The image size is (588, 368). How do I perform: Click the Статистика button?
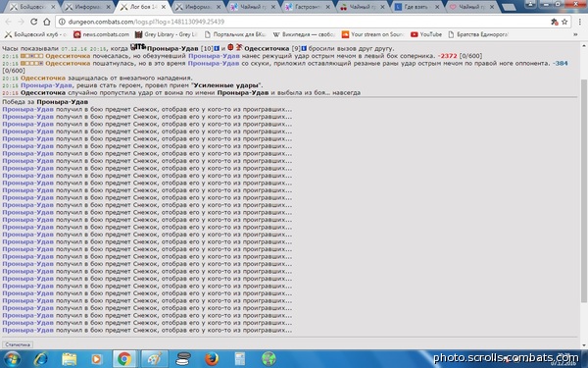pyautogui.click(x=18, y=344)
